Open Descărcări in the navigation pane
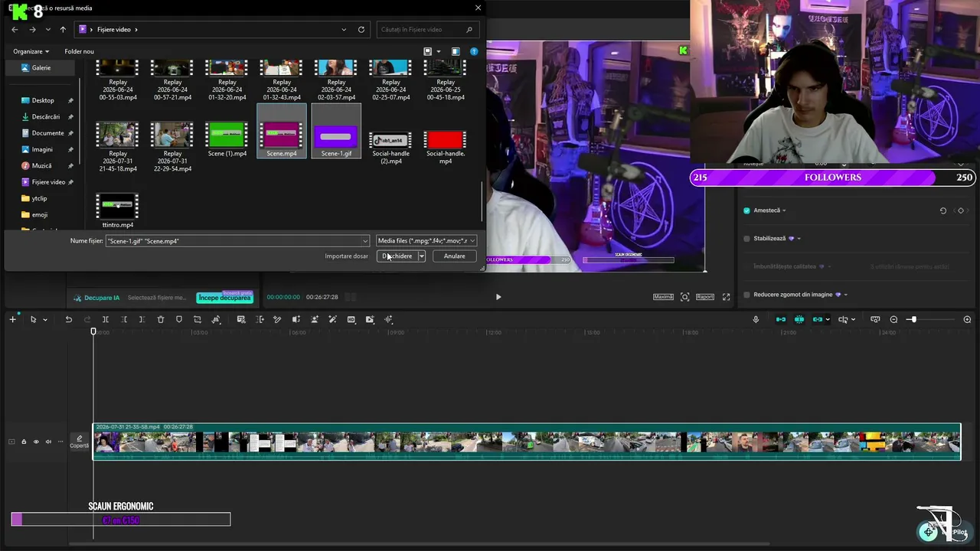The width and height of the screenshot is (980, 551). [45, 117]
